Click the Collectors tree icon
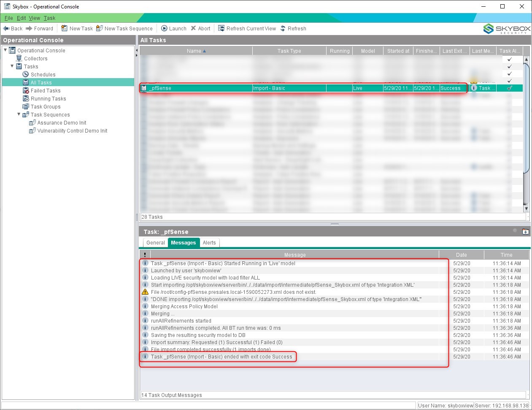Viewport: 532px width, 410px height. (19, 58)
